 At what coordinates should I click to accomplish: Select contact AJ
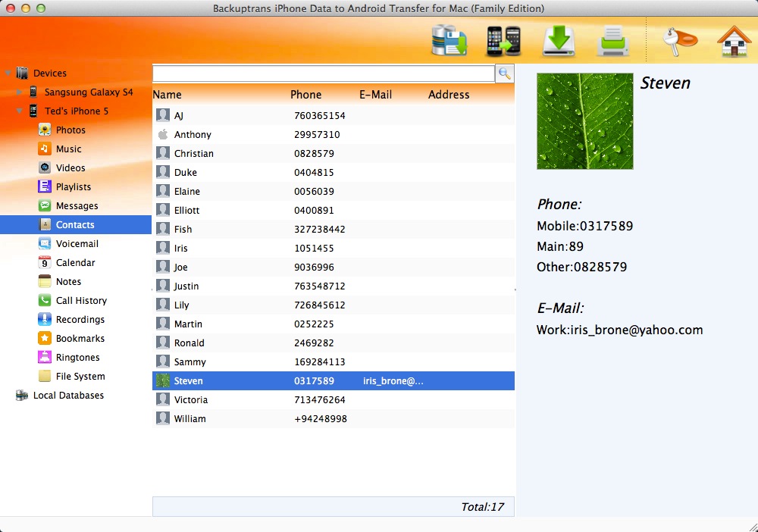click(334, 115)
